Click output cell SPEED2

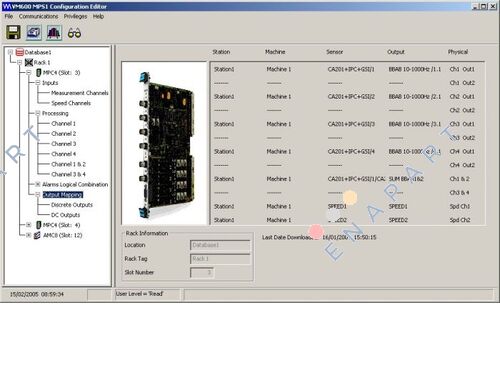click(398, 220)
